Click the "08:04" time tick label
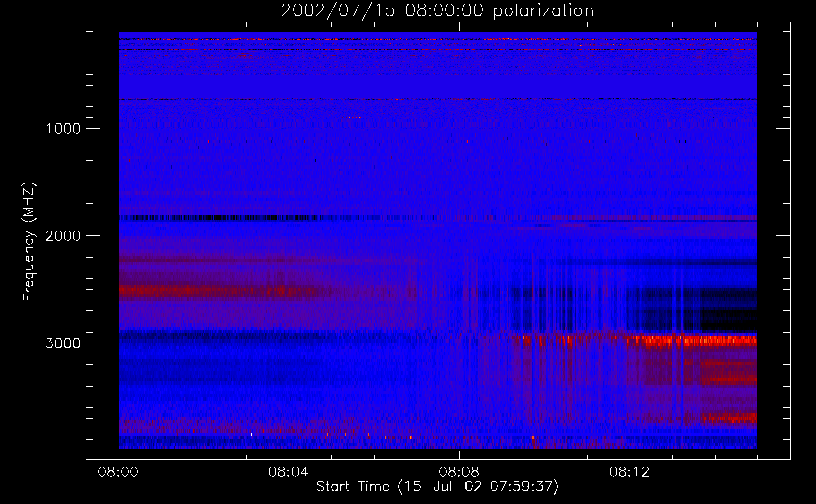This screenshot has width=816, height=504. [288, 472]
